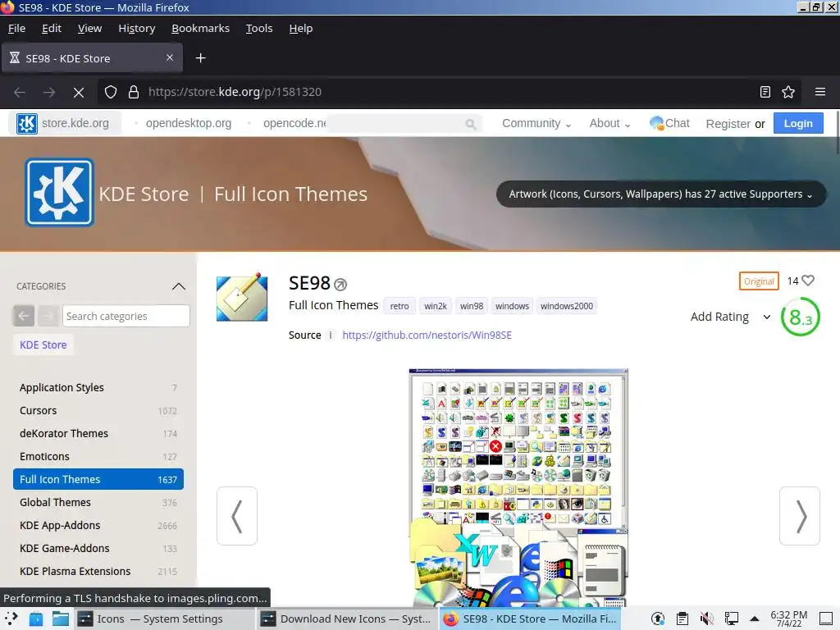The width and height of the screenshot is (840, 630).
Task: Click the arrow icon next to SE98 title
Action: tap(340, 285)
